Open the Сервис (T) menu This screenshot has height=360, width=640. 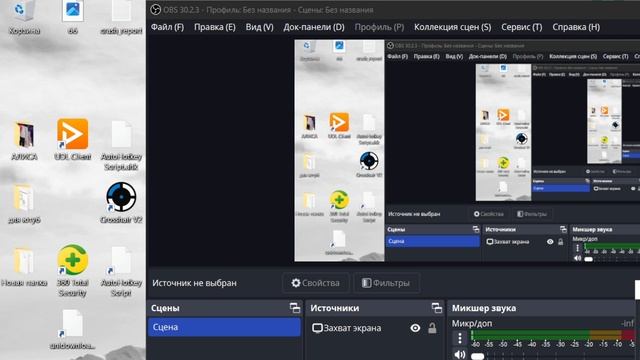click(x=522, y=27)
